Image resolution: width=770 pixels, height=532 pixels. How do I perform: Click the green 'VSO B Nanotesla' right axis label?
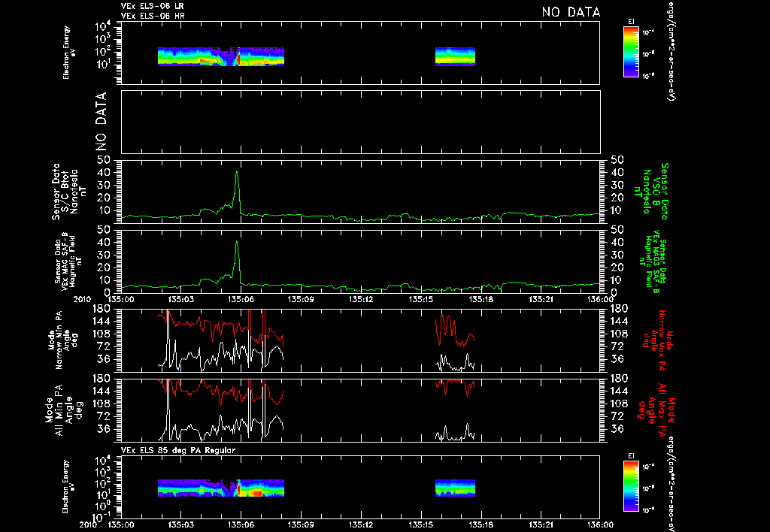(x=651, y=192)
